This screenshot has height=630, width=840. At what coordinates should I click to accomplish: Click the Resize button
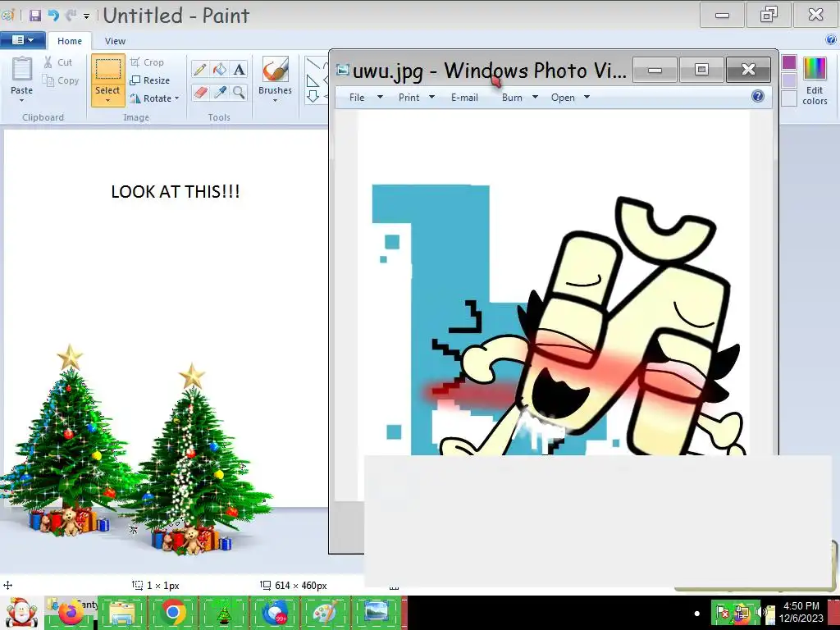(150, 80)
